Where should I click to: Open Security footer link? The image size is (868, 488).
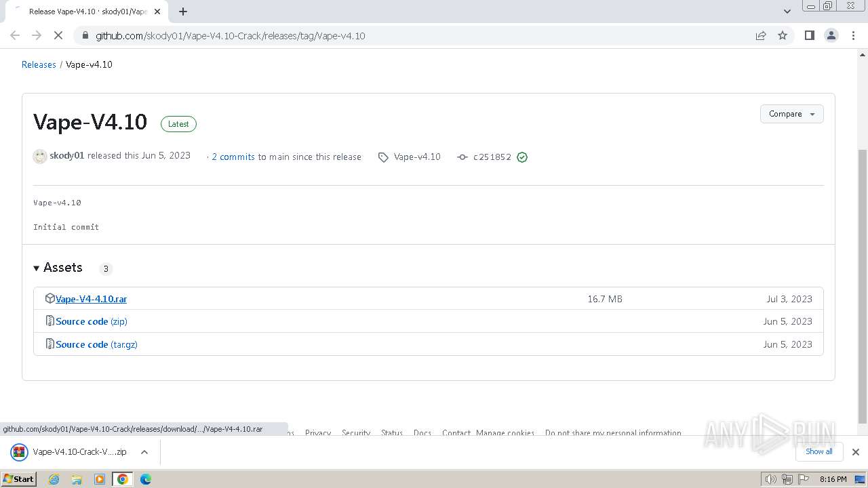point(356,432)
